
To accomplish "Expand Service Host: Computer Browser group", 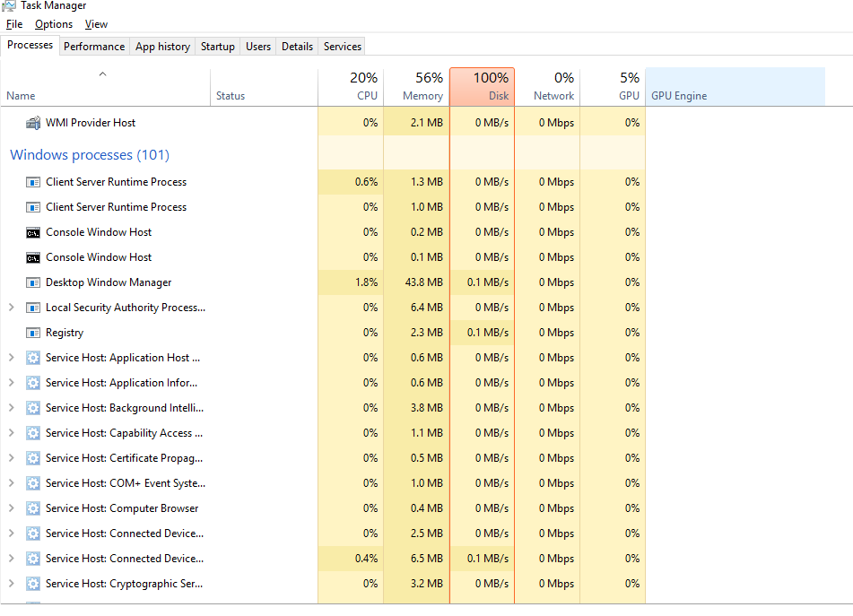I will click(x=11, y=508).
